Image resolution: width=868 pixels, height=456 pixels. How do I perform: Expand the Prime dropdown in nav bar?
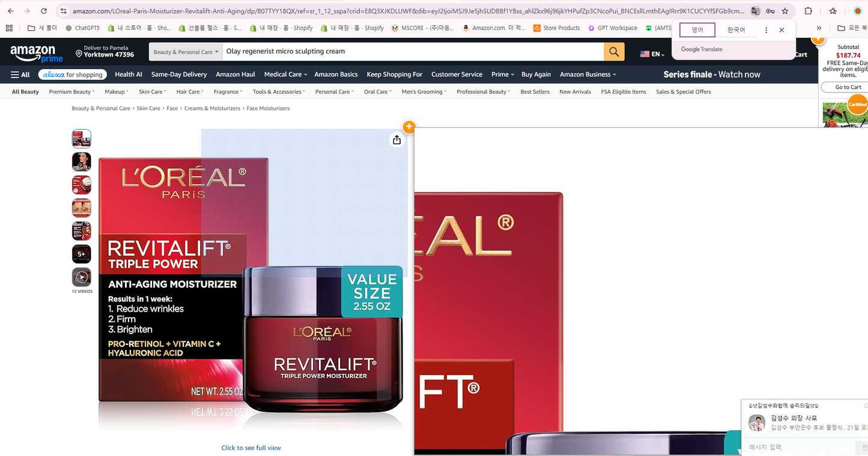pos(503,74)
